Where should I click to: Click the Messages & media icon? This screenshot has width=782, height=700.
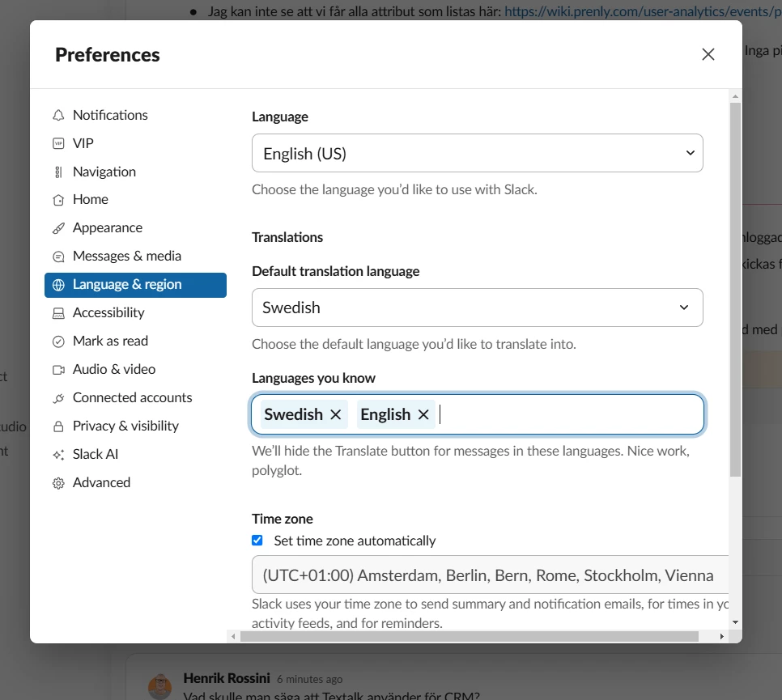[58, 257]
